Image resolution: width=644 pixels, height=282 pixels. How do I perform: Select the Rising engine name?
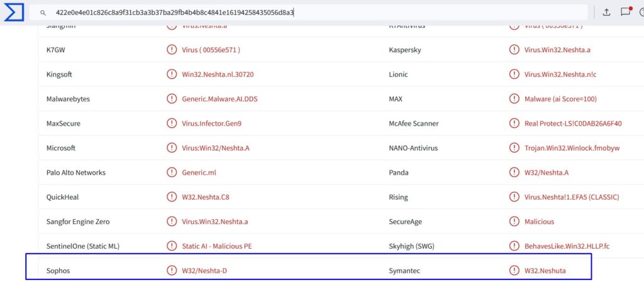point(398,197)
